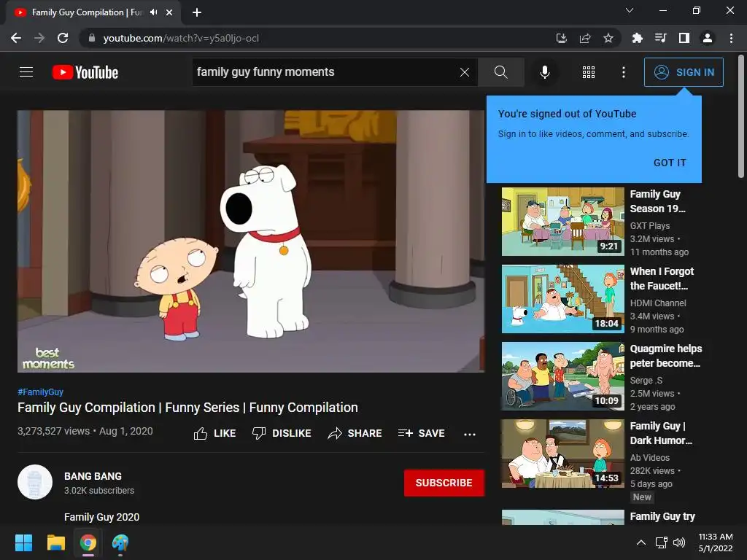Close the Family Guy Compilation tab

(169, 12)
